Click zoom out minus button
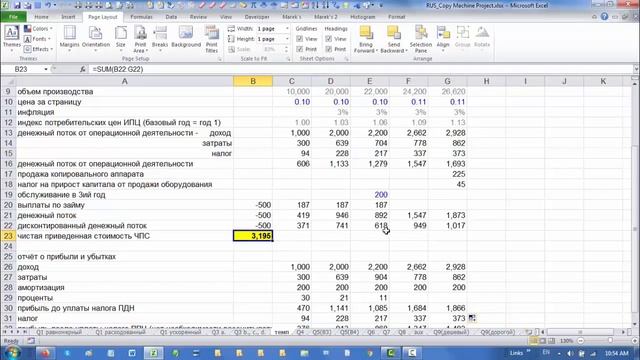 pyautogui.click(x=581, y=340)
